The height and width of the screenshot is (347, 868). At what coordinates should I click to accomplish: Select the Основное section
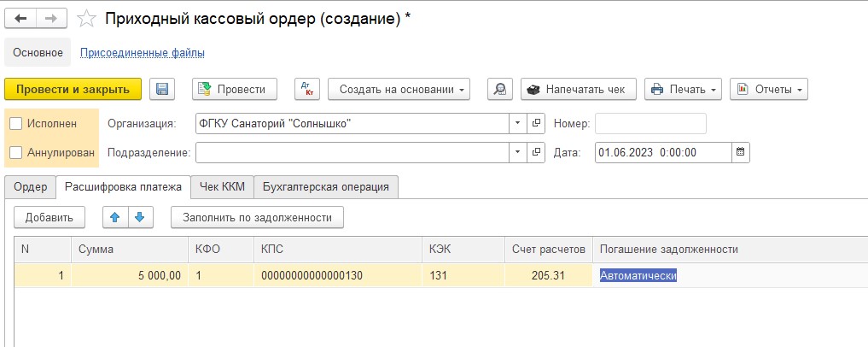38,53
